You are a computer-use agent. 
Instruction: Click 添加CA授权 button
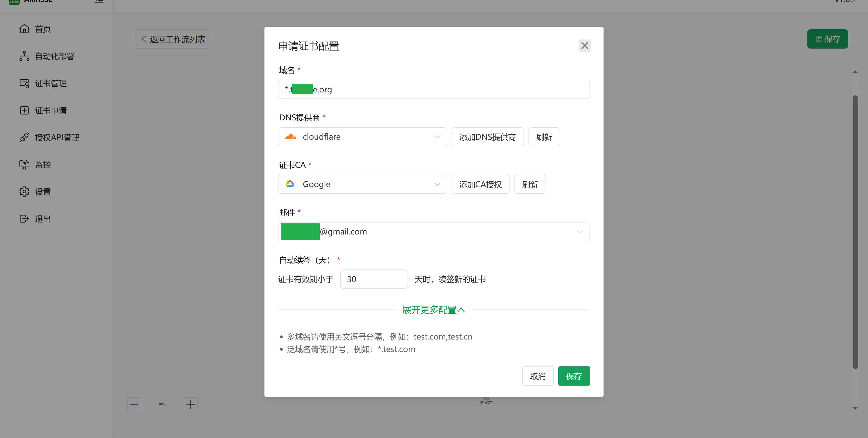pos(481,184)
